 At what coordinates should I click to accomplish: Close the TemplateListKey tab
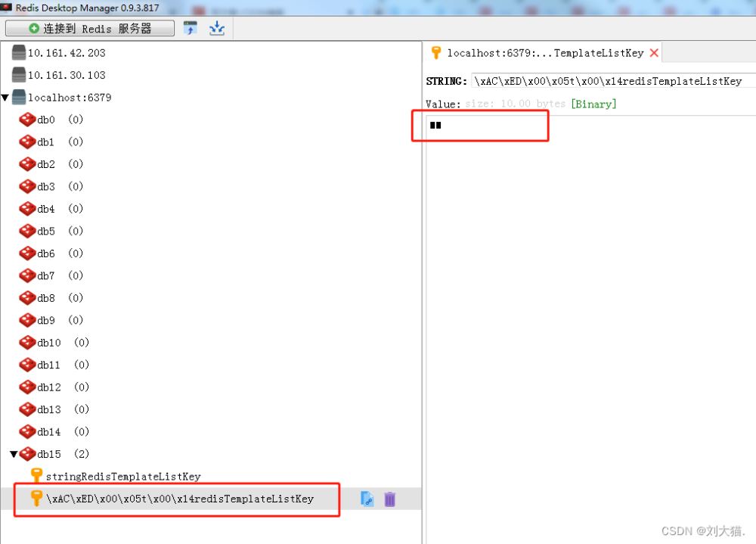click(654, 53)
